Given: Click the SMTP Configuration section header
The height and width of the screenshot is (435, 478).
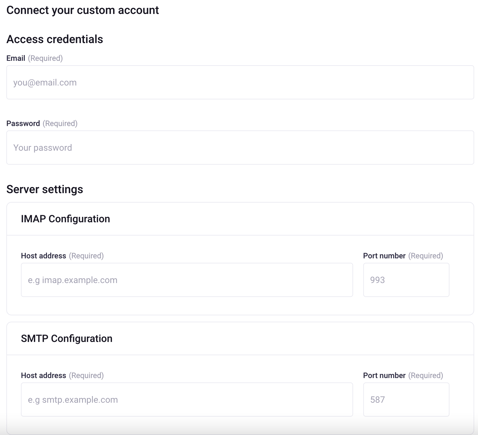Looking at the screenshot, I should [x=67, y=338].
